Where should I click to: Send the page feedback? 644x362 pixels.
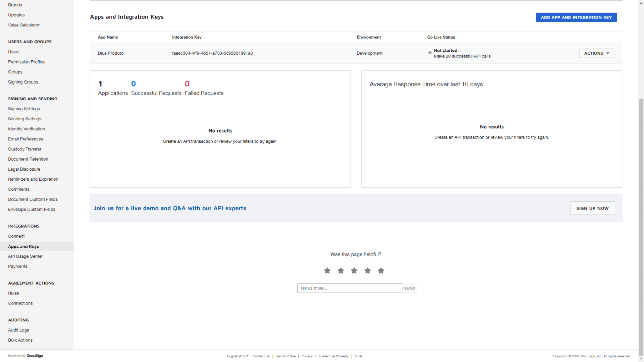409,288
